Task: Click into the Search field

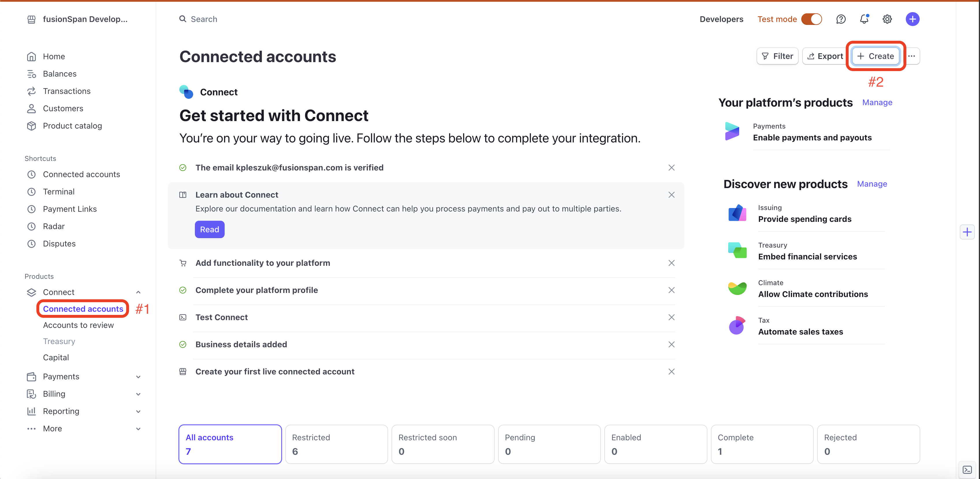Action: click(x=204, y=19)
